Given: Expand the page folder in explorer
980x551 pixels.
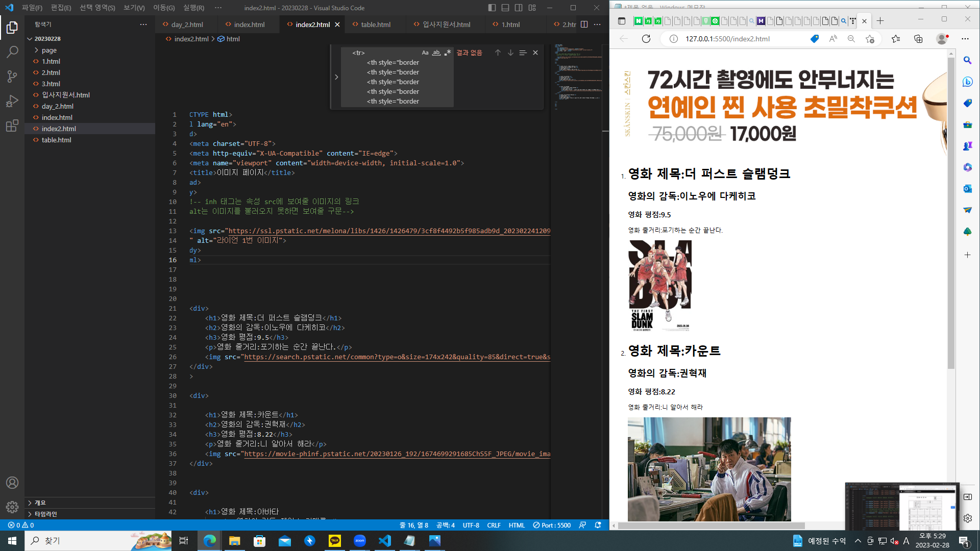Looking at the screenshot, I should point(49,50).
